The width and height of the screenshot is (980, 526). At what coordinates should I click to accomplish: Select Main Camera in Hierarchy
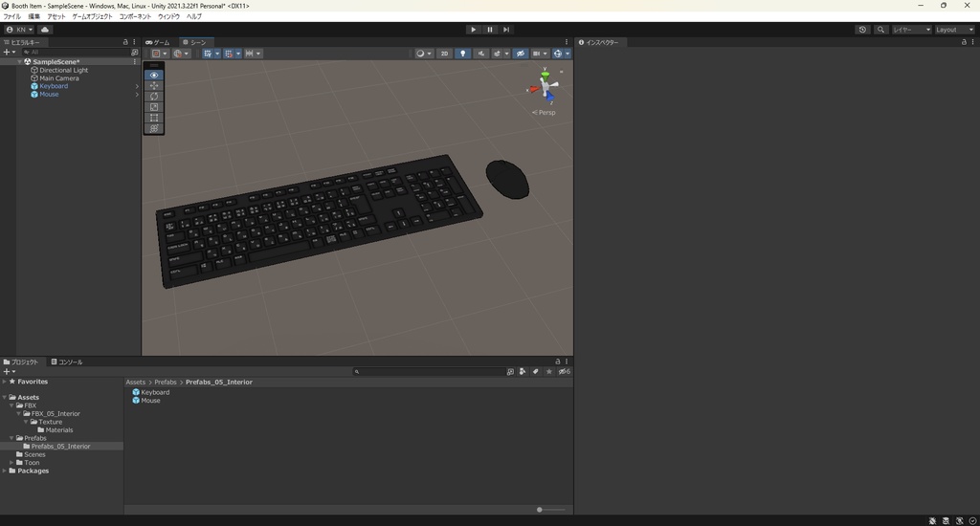tap(58, 78)
